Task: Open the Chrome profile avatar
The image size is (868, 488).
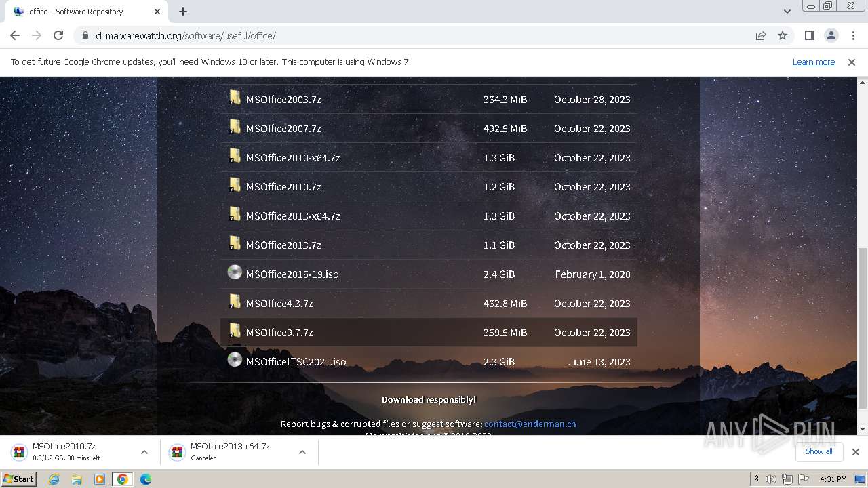Action: point(831,35)
